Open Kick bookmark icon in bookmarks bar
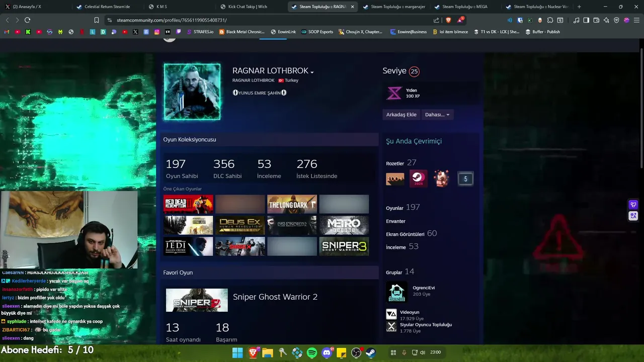The image size is (644, 362). coord(28,32)
